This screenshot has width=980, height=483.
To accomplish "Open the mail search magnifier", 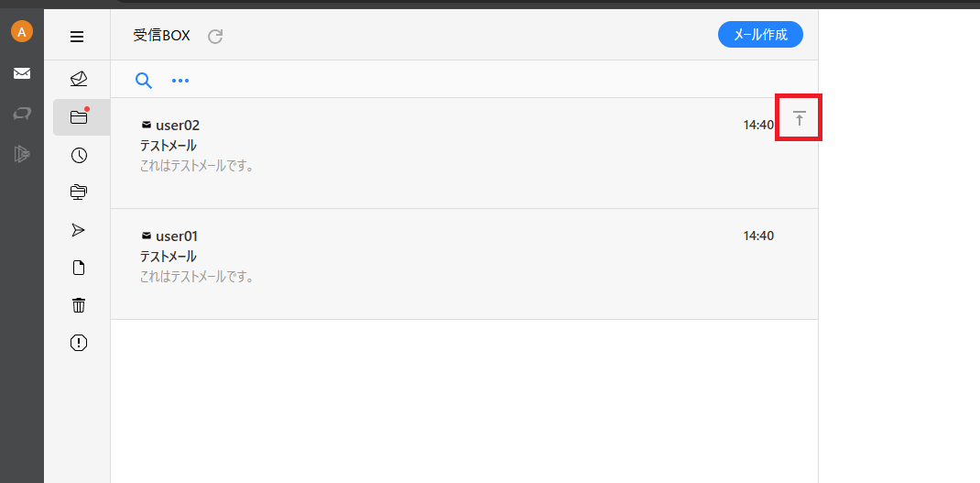I will [144, 80].
